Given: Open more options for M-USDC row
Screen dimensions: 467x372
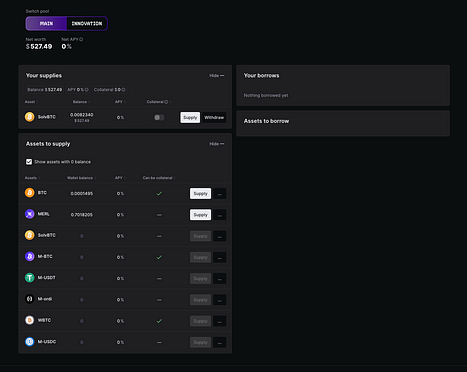Looking at the screenshot, I should [x=220, y=342].
